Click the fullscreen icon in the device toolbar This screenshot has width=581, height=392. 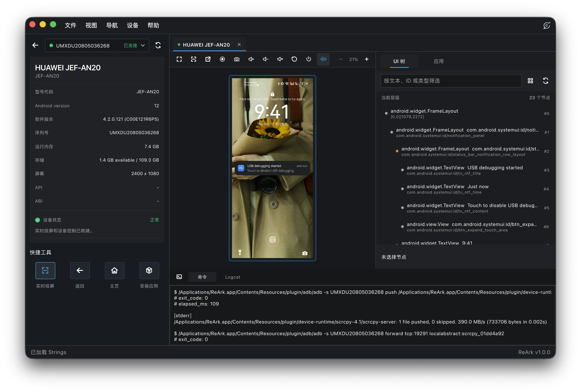point(179,59)
